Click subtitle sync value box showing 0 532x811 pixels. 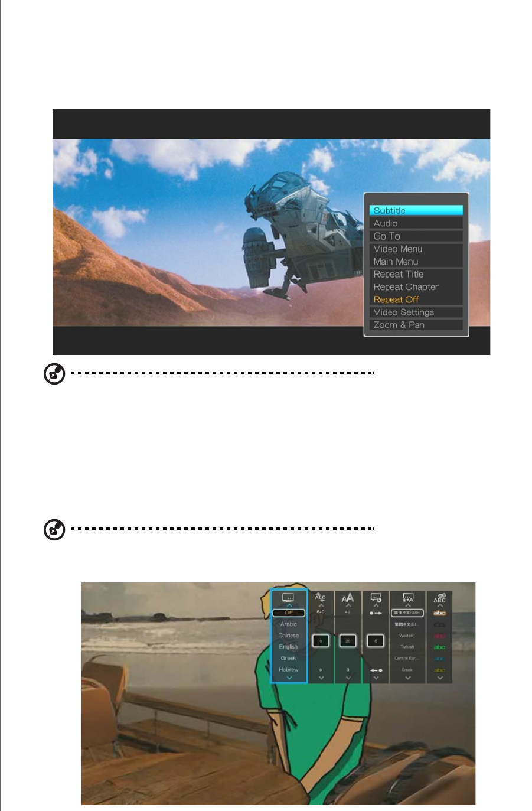(x=376, y=641)
